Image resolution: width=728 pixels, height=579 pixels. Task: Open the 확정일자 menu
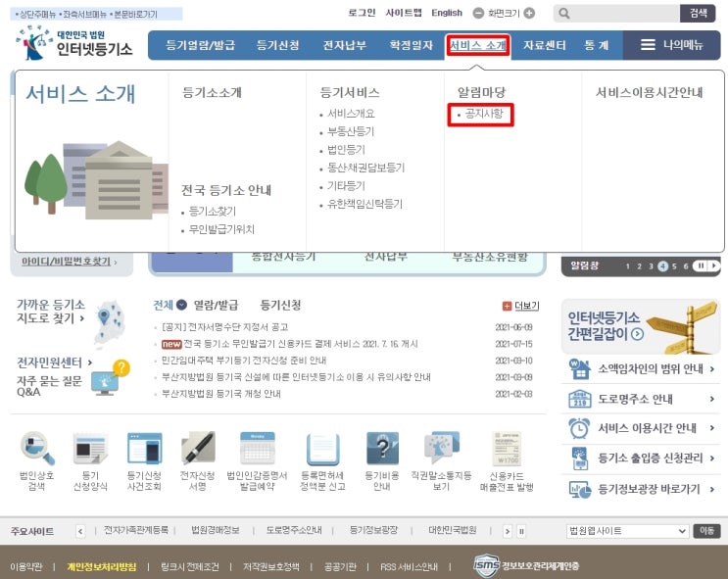point(412,45)
